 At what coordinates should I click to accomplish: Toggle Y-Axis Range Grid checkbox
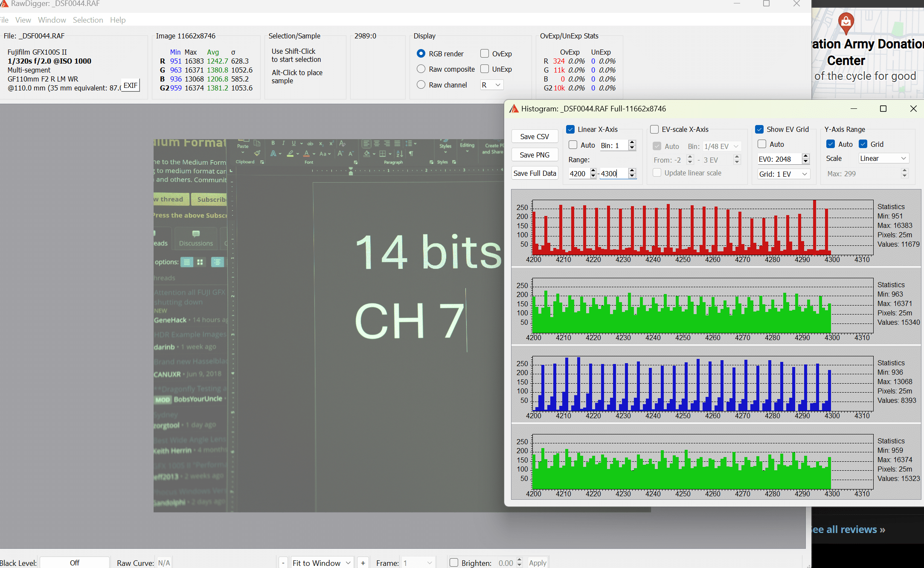click(863, 144)
